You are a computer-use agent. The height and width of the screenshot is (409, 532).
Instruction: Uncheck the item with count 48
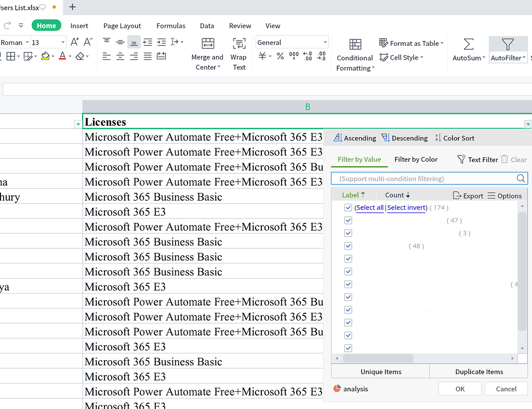point(348,246)
